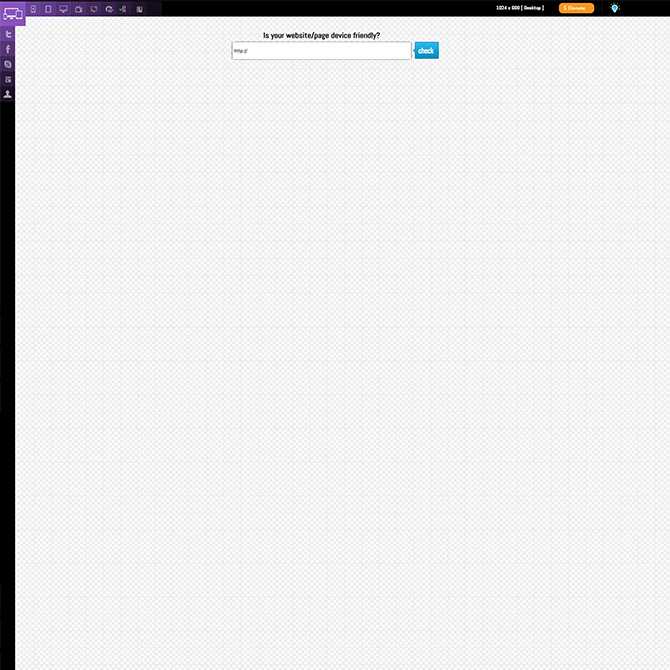Click the rotate screen icon
670x670 pixels.
click(x=109, y=9)
